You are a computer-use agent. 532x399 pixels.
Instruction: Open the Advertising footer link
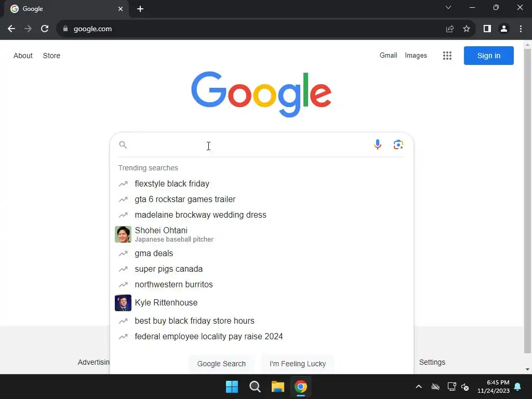[94, 362]
